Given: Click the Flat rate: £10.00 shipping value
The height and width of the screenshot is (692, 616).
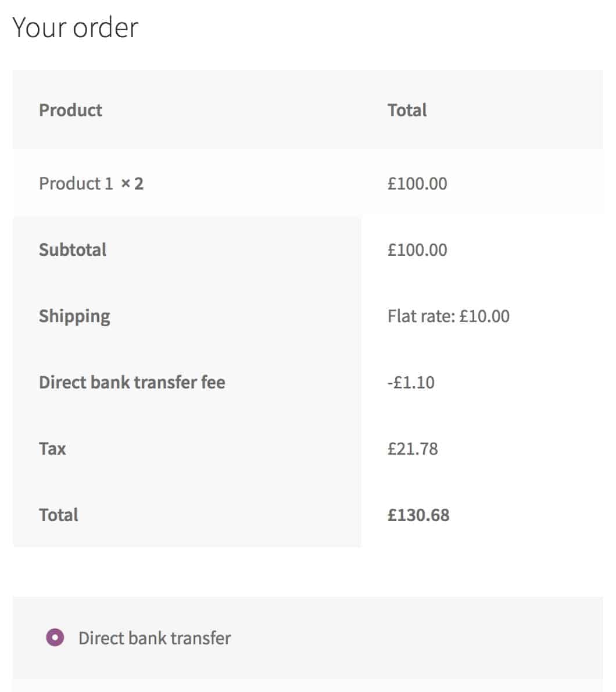Looking at the screenshot, I should coord(449,316).
